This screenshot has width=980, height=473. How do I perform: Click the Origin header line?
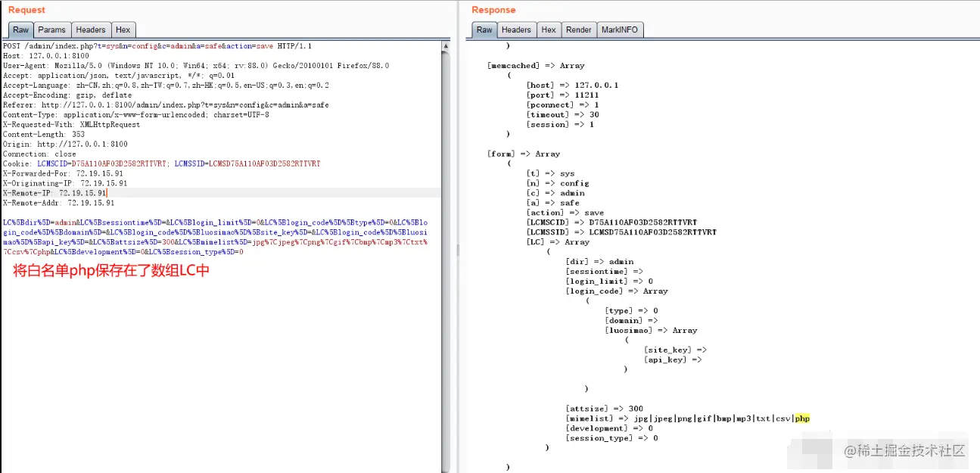66,144
